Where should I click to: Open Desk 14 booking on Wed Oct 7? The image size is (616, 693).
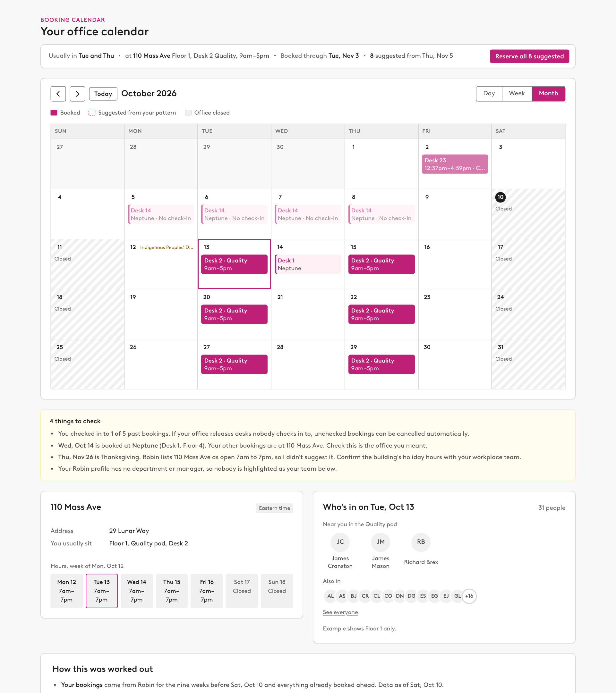308,214
